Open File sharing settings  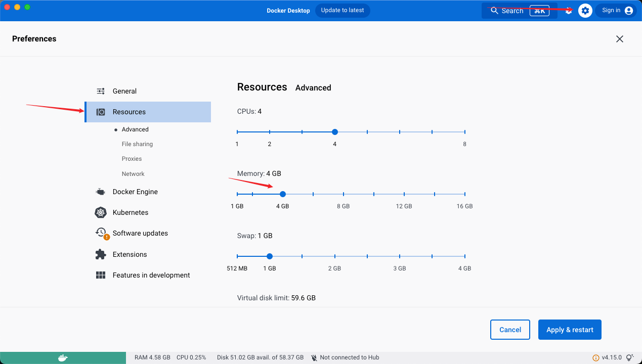[137, 144]
